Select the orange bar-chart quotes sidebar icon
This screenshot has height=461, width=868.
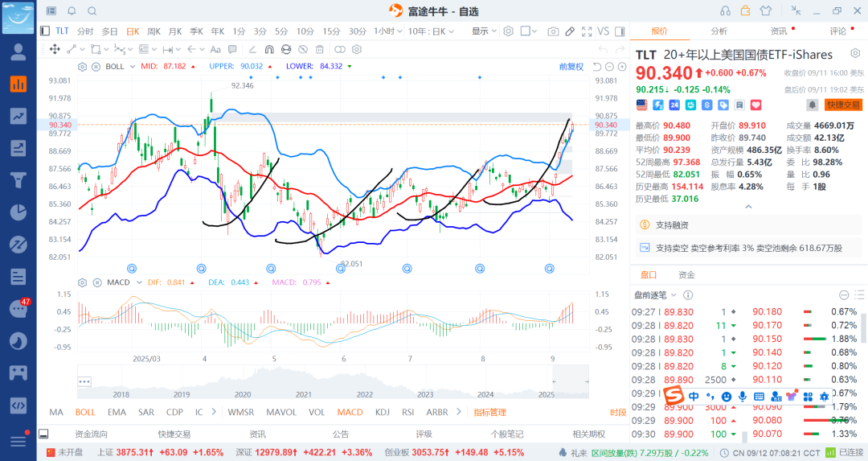coord(18,84)
